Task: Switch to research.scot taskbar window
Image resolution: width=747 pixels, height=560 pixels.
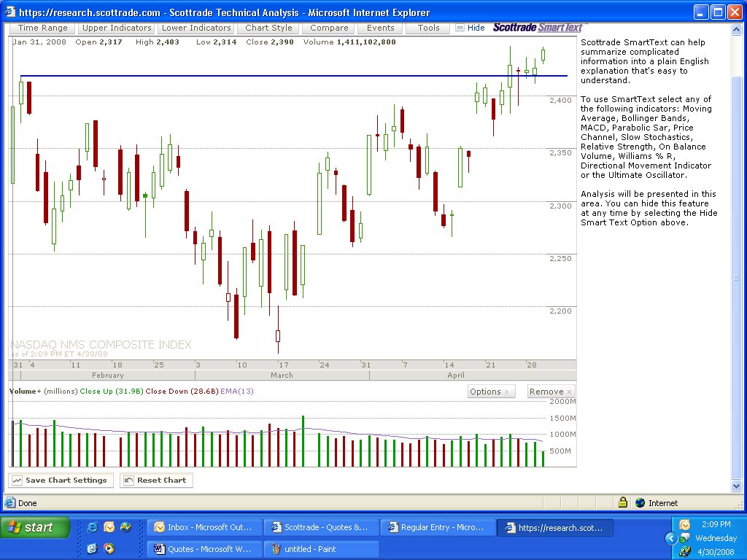Action: pyautogui.click(x=554, y=528)
